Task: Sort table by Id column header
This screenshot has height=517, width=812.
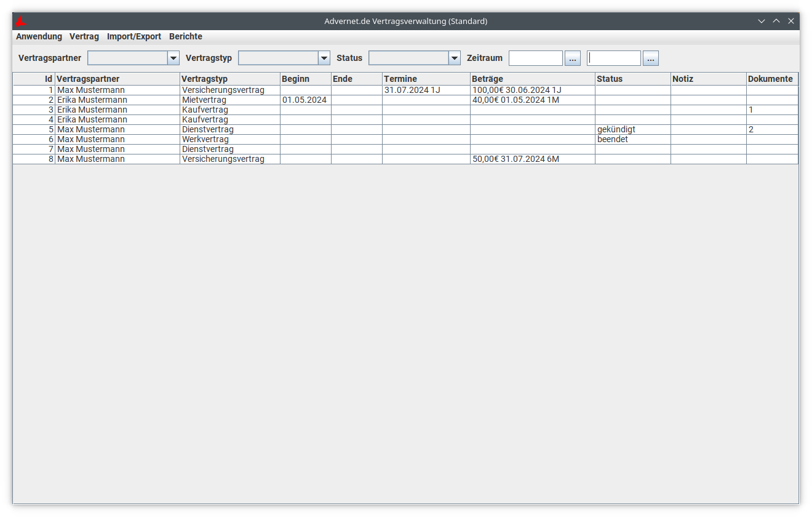Action: (x=34, y=79)
